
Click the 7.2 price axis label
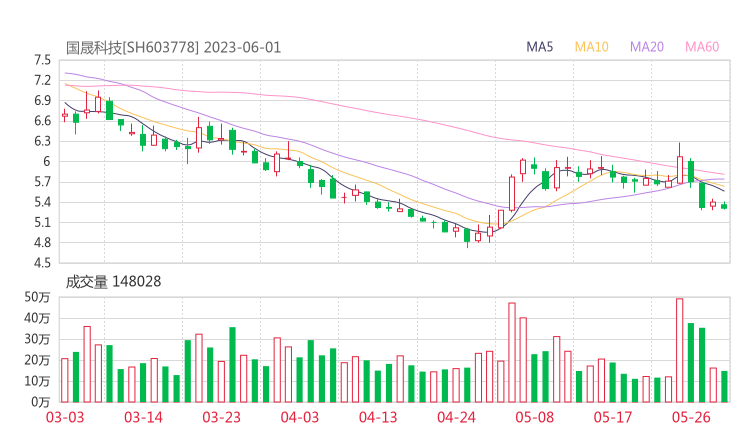click(x=42, y=81)
